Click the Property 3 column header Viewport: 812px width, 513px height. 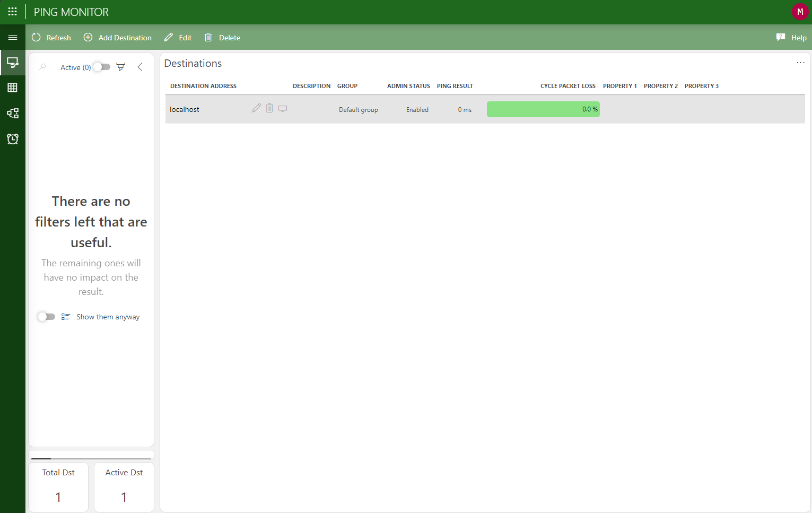pos(702,86)
